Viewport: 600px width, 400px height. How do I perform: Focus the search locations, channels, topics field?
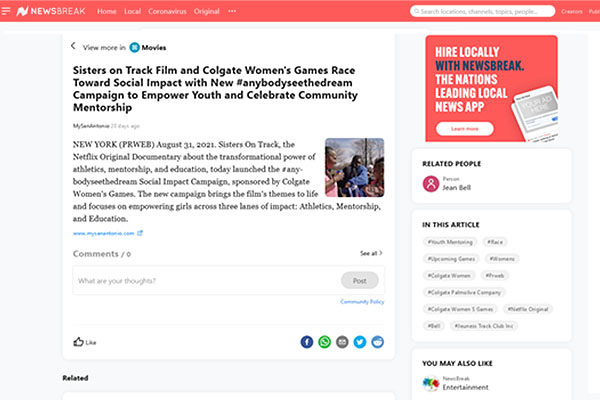(483, 11)
